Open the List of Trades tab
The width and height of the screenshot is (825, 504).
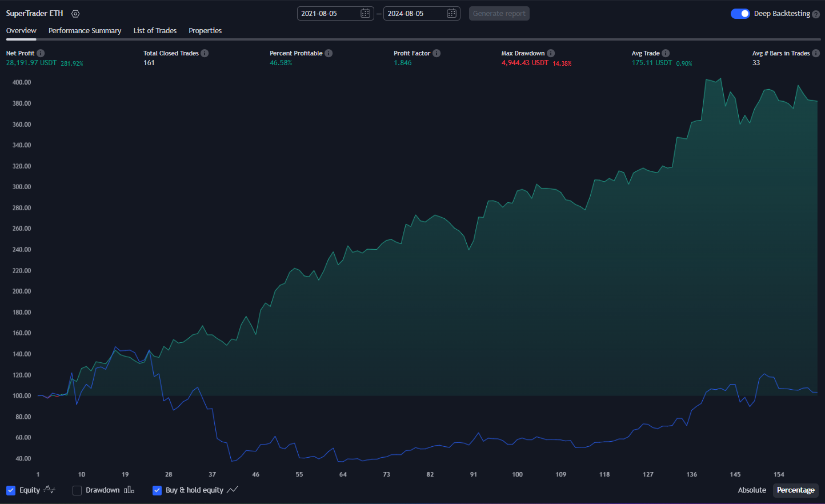click(155, 31)
